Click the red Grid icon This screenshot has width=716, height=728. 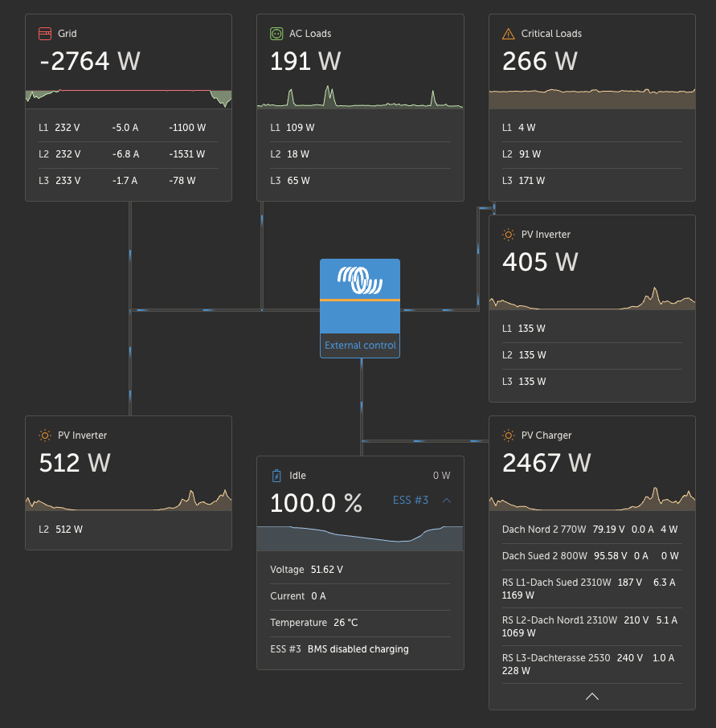coord(45,34)
